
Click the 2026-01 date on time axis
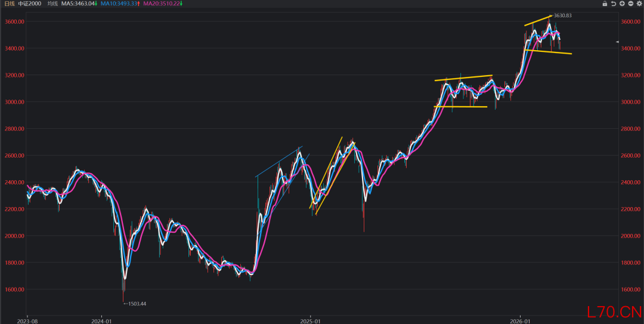tap(521, 319)
